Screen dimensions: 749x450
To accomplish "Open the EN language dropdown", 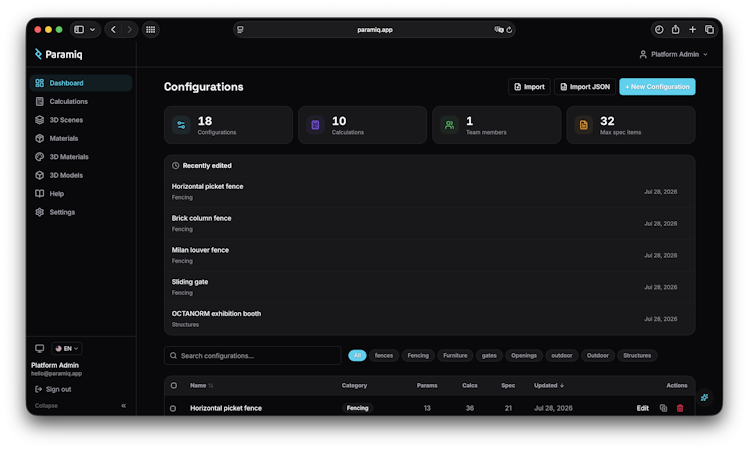I will click(x=66, y=349).
